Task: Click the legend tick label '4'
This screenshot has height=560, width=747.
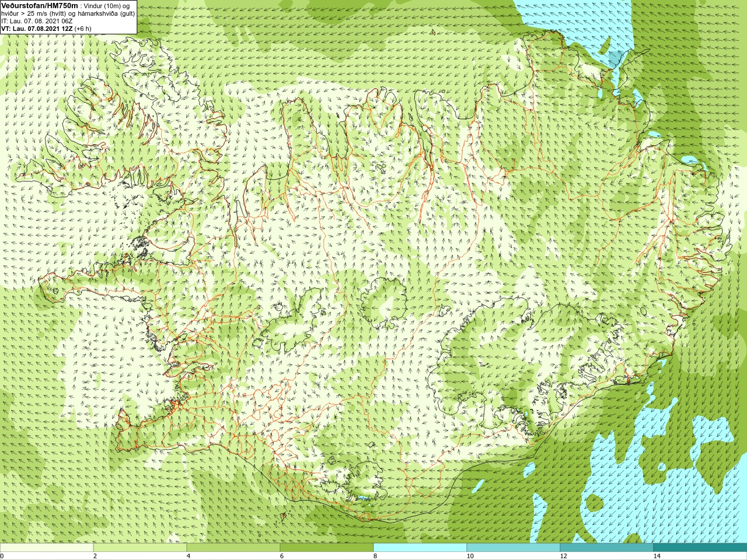Action: 189,556
